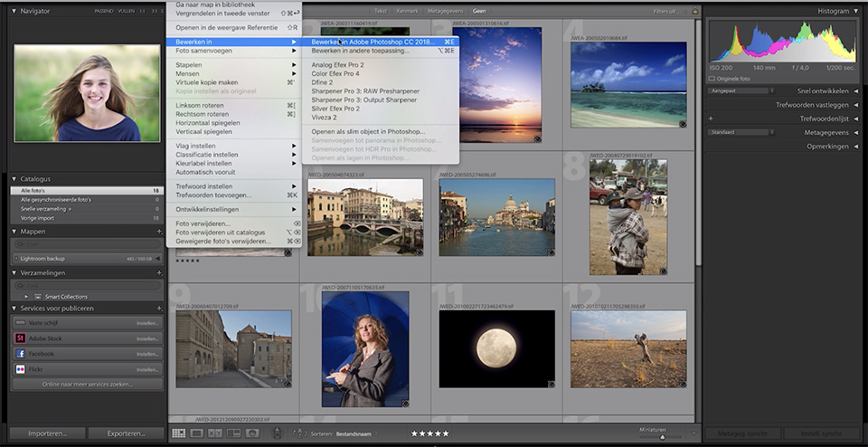Viewport: 868px width, 447px height.
Task: Collapse the Verzamelingen panel
Action: coord(14,273)
